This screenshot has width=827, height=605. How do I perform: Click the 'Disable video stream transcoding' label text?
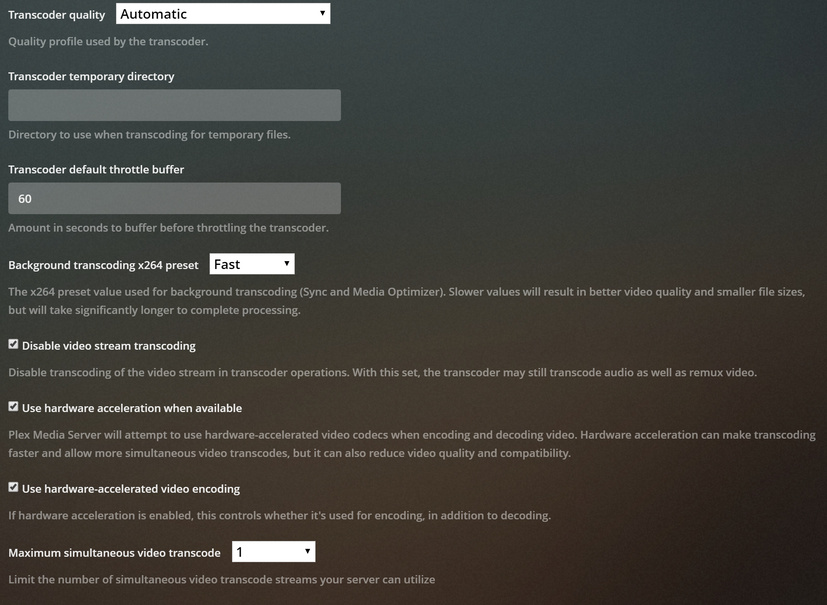[109, 346]
